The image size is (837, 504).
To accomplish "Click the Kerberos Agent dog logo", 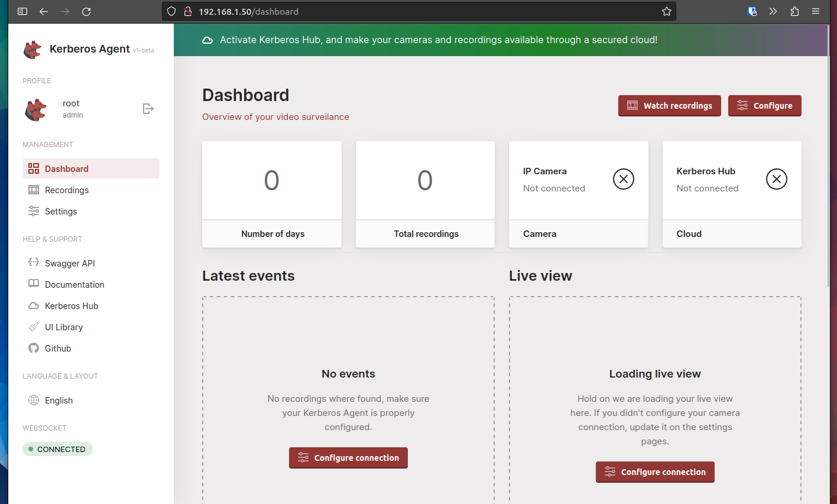I will click(x=33, y=50).
